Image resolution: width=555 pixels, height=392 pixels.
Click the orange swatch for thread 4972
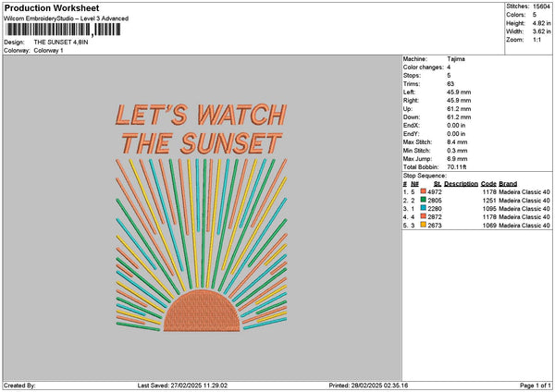point(424,191)
